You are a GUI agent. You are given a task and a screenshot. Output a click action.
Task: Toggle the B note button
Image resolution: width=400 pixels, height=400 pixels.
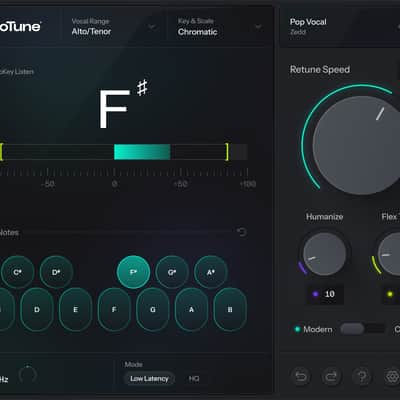[230, 310]
